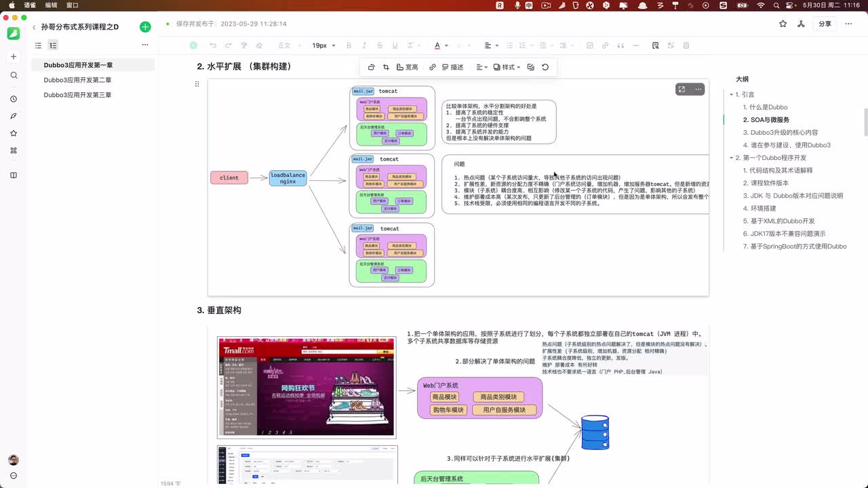Click the redo arrow in the editor toolbar
The width and height of the screenshot is (868, 488).
coord(228,45)
